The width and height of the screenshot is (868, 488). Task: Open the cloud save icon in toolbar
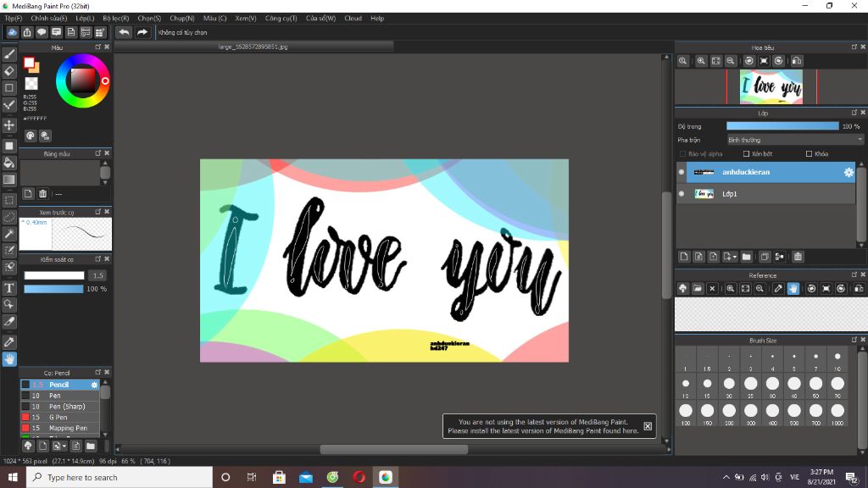click(12, 32)
